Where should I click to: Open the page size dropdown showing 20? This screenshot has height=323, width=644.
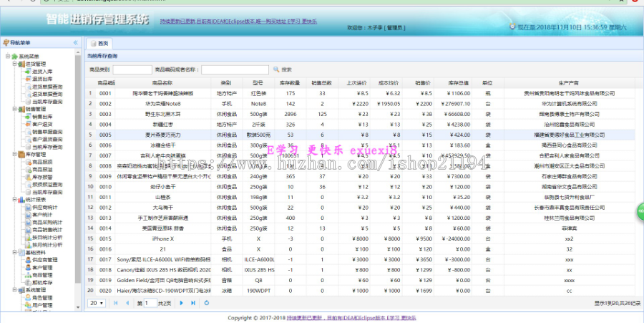point(97,303)
